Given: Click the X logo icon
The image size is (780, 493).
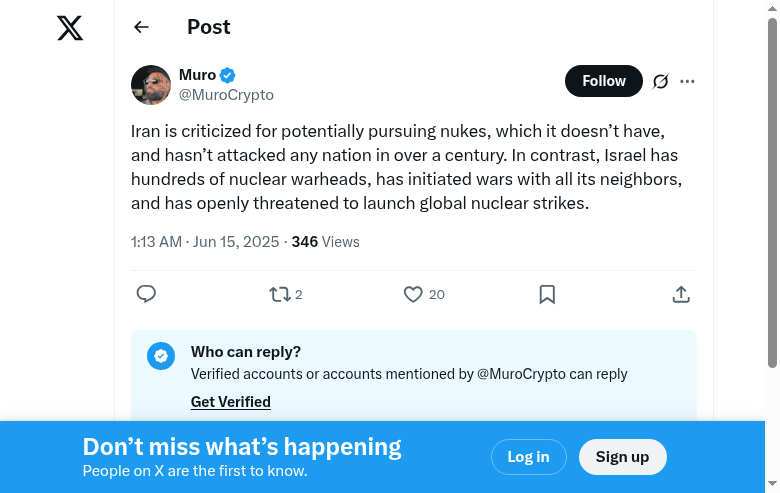Looking at the screenshot, I should pos(70,28).
